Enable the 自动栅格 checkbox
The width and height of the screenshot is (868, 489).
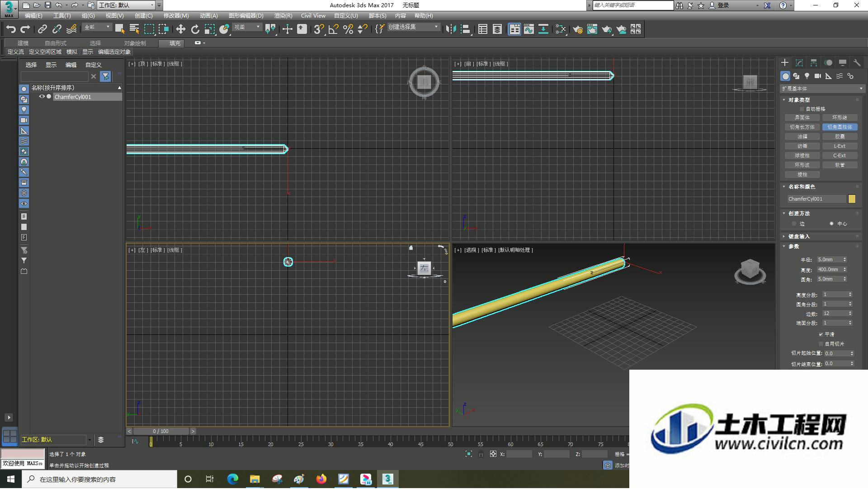coord(802,109)
